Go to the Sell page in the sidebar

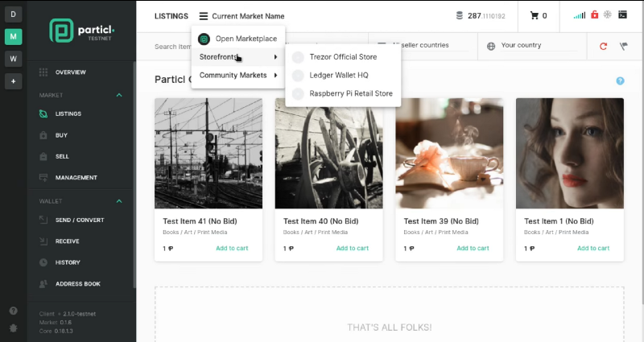click(x=62, y=156)
